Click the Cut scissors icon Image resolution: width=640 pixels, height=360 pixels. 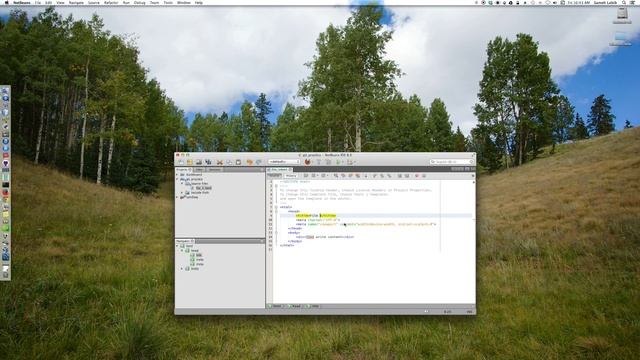tap(220, 162)
